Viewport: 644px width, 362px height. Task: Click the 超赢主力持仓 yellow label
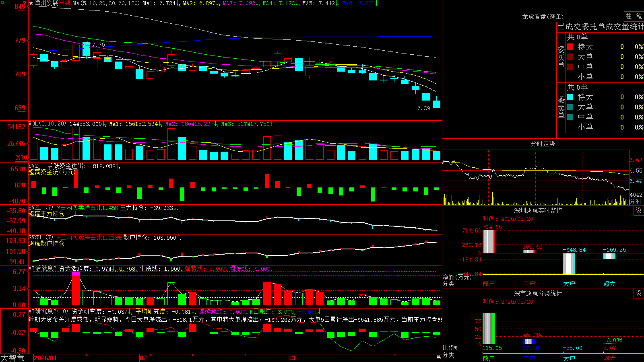click(46, 214)
